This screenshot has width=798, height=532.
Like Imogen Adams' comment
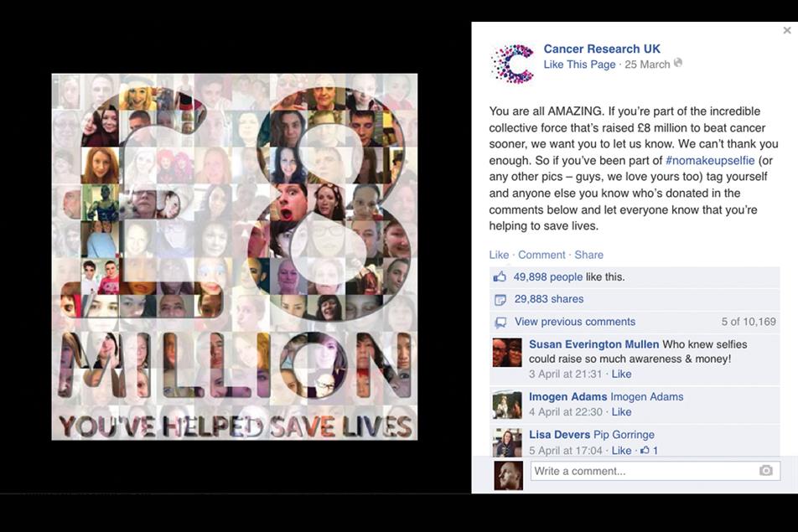621,412
